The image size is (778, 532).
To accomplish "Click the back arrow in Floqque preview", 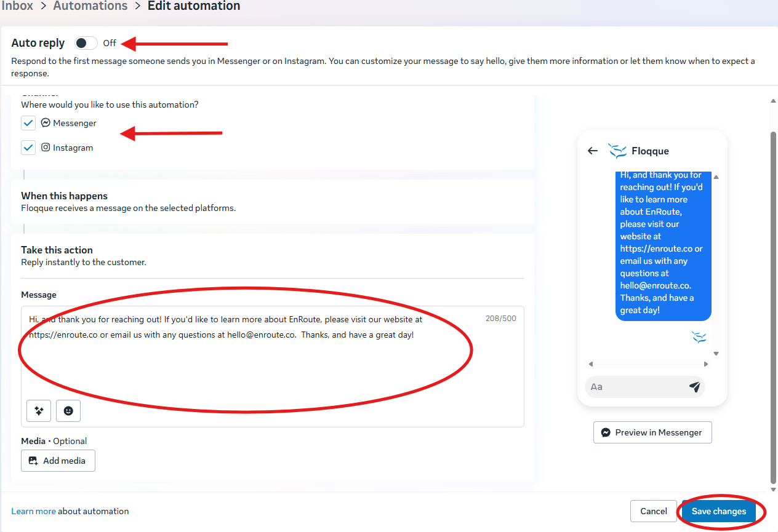I will click(x=593, y=151).
